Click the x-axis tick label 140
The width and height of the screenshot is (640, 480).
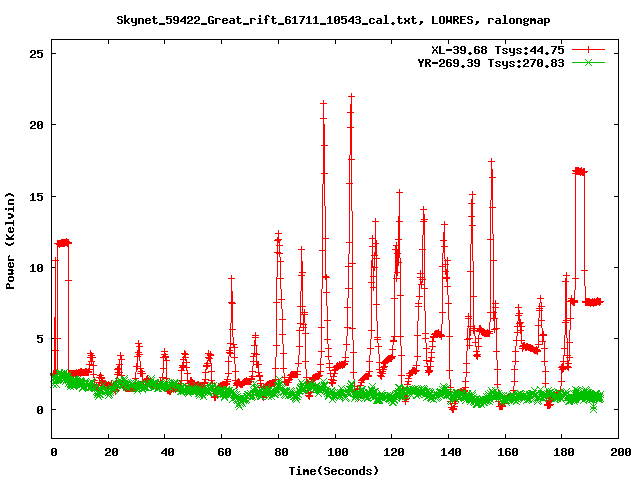(451, 452)
